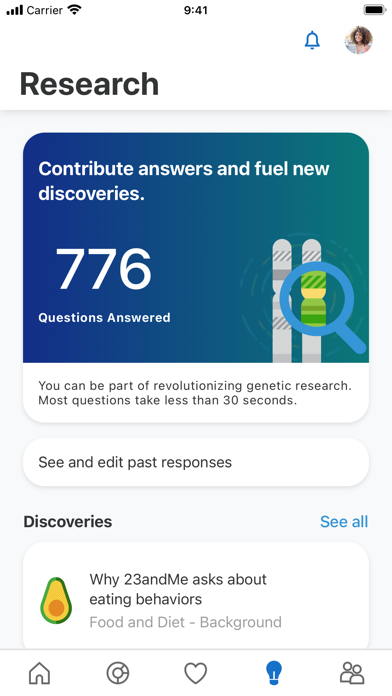Open Family and Friends people icon
The height and width of the screenshot is (696, 392).
[x=352, y=673]
